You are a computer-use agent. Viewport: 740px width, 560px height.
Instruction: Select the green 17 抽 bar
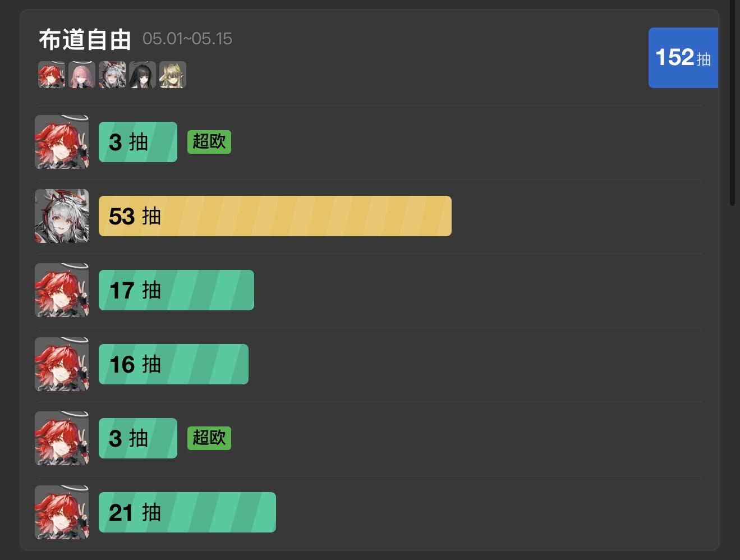(x=176, y=290)
